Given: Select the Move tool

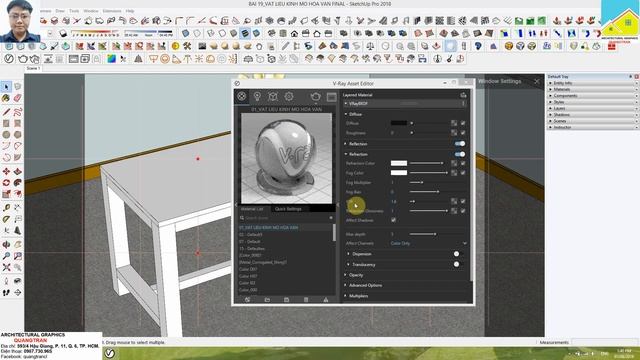Looking at the screenshot, I should [6, 171].
